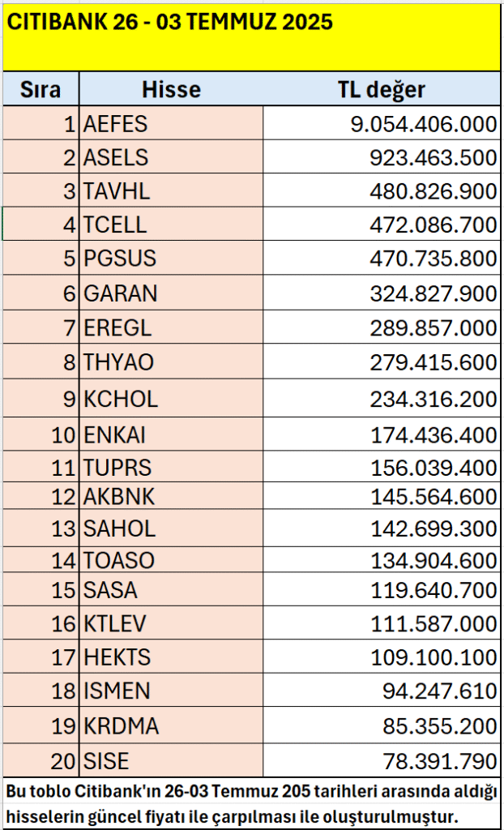Viewport: 504px width, 830px height.
Task: Select the yellow CITIBANK title cell
Action: click(x=251, y=36)
